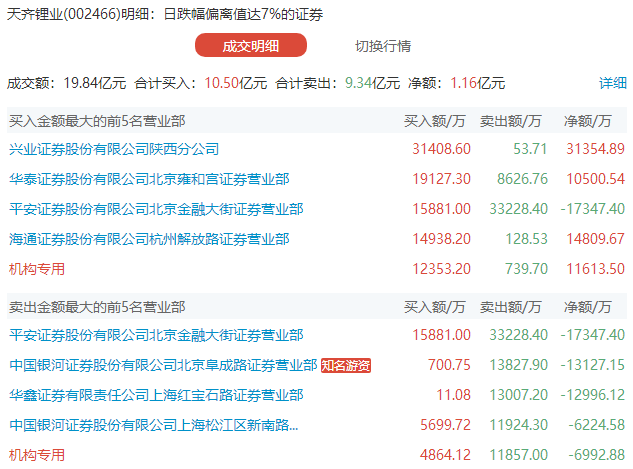Open 平安证券北京金融大街 link in buy list
Viewport: 633px width, 469px height.
pyautogui.click(x=156, y=209)
